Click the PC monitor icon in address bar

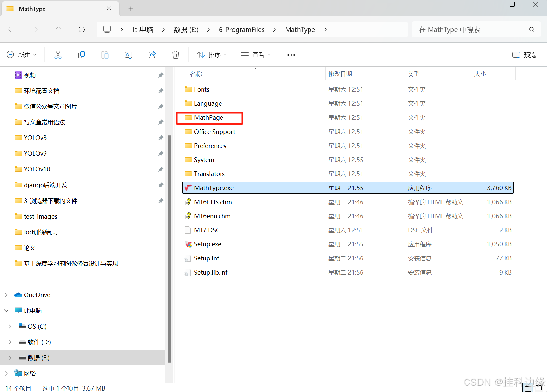pos(107,29)
